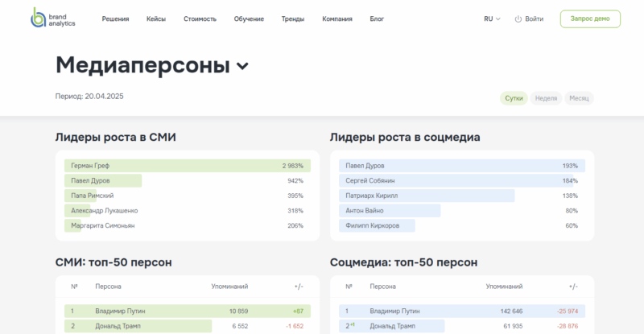The height and width of the screenshot is (334, 644).
Task: Click Павел Дуров in соцмедиа growth leaders
Action: click(462, 166)
